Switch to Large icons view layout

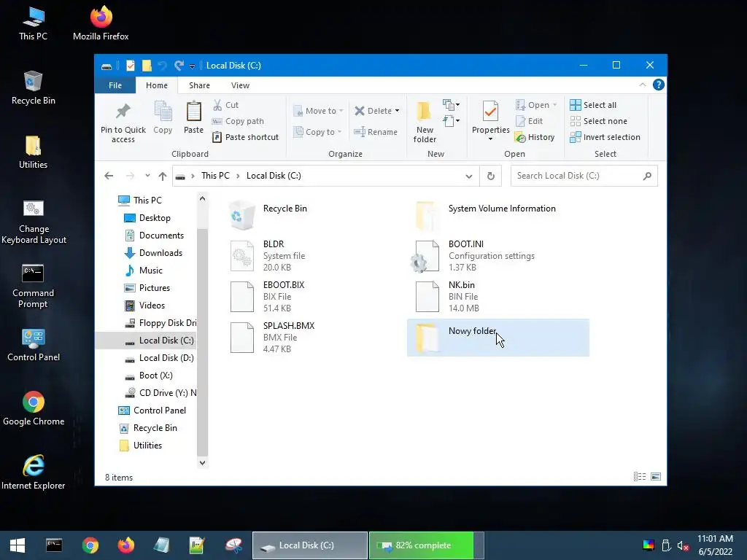click(x=656, y=477)
